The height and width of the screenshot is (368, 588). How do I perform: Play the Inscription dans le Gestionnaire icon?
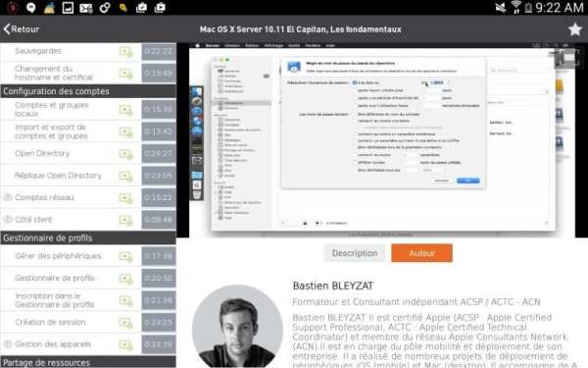click(126, 300)
